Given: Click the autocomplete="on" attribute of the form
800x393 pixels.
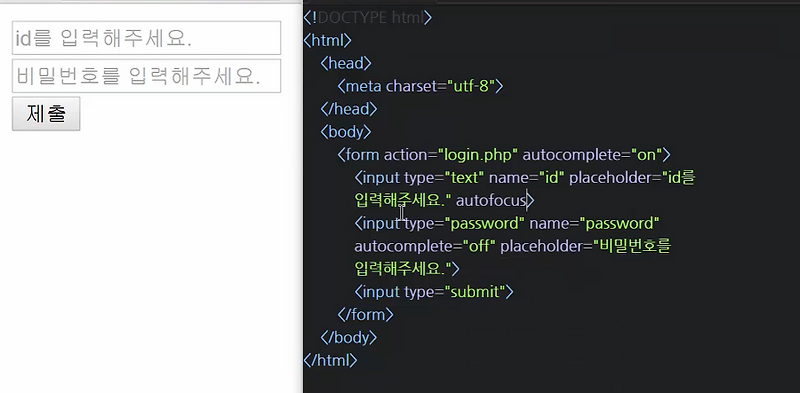Looking at the screenshot, I should [592, 155].
